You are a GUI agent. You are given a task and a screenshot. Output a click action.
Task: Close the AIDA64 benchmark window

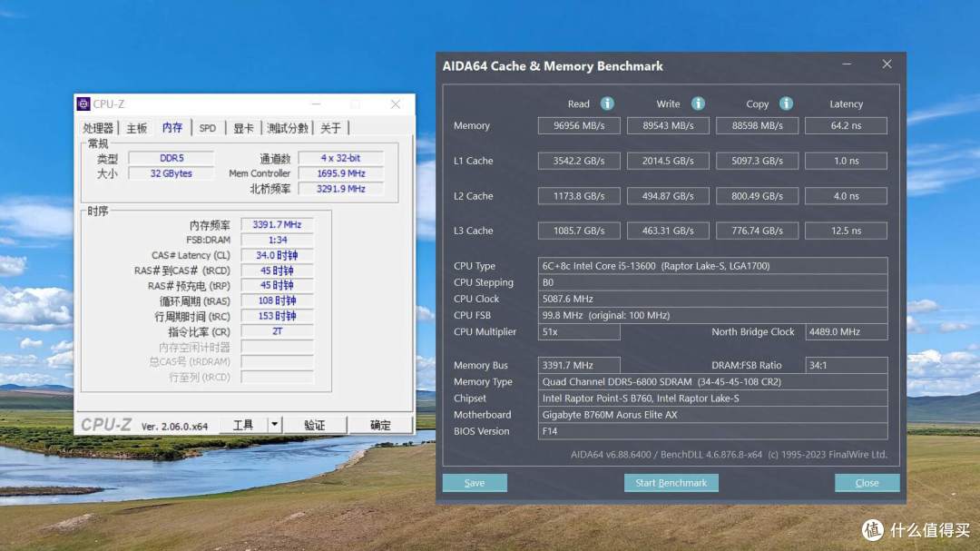pyautogui.click(x=887, y=64)
